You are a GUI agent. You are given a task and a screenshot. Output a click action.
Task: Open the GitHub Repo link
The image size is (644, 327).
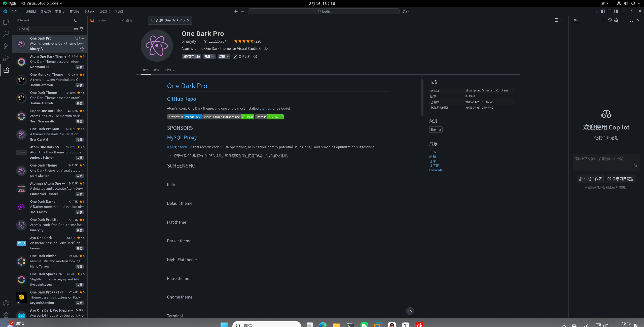pos(181,99)
